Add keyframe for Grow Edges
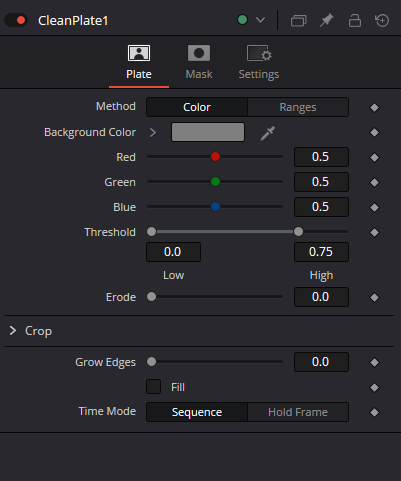This screenshot has height=481, width=401. (374, 362)
